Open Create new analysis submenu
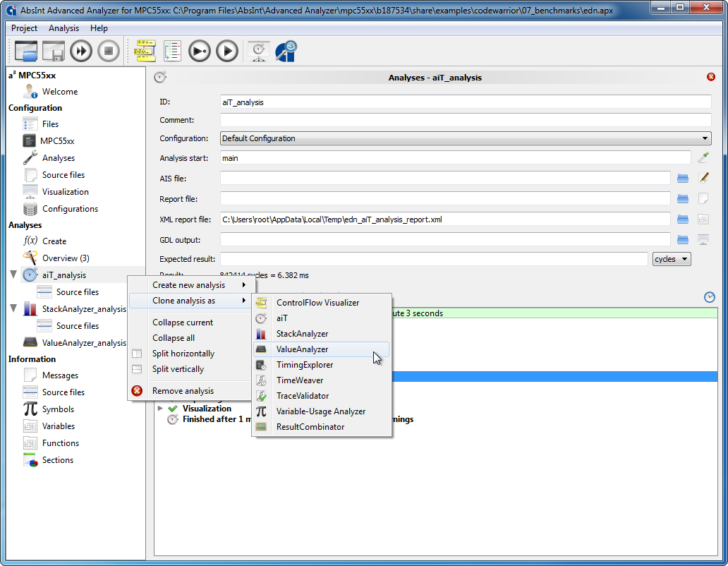 [x=190, y=285]
